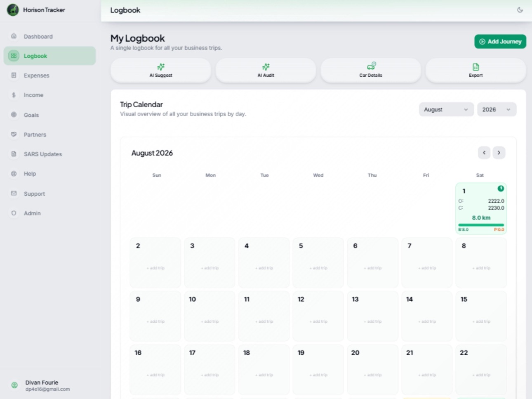
Task: Click the AI Audit sparkle icon
Action: pos(266,67)
